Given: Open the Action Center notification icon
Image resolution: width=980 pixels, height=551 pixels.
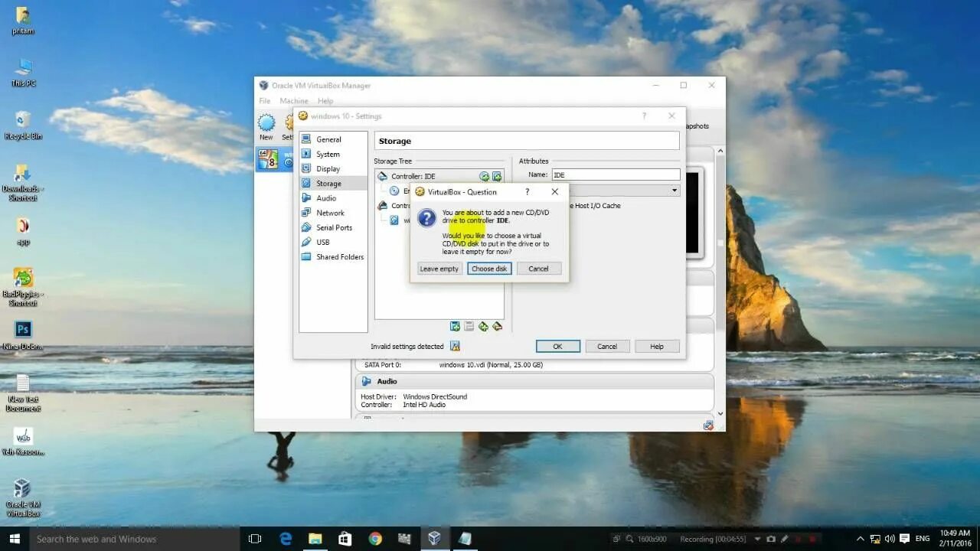Looking at the screenshot, I should [x=905, y=539].
